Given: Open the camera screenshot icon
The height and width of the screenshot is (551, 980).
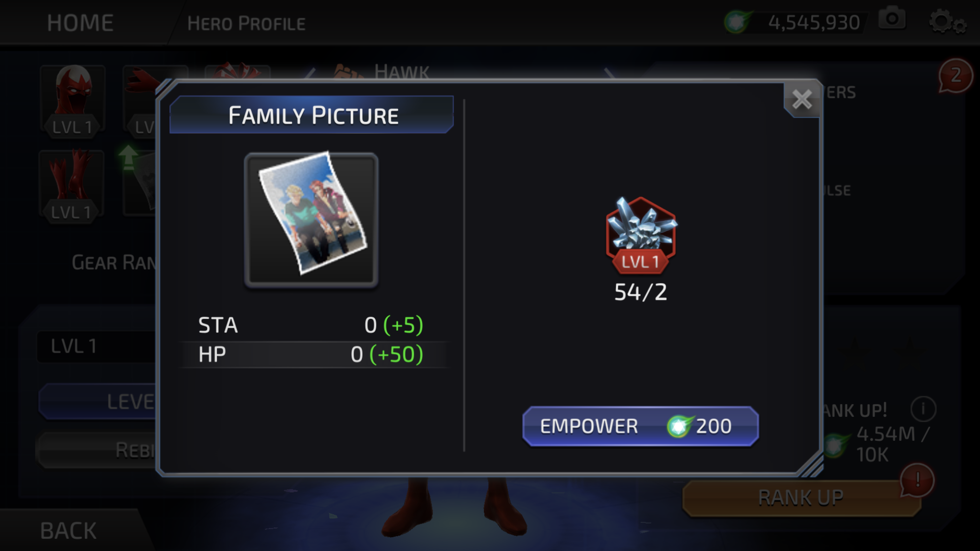Looking at the screenshot, I should (x=892, y=20).
